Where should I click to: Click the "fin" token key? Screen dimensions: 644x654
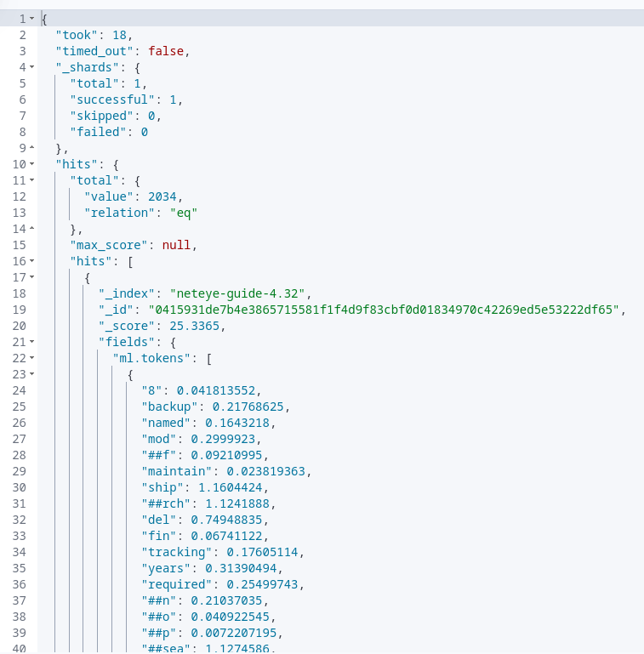click(158, 536)
